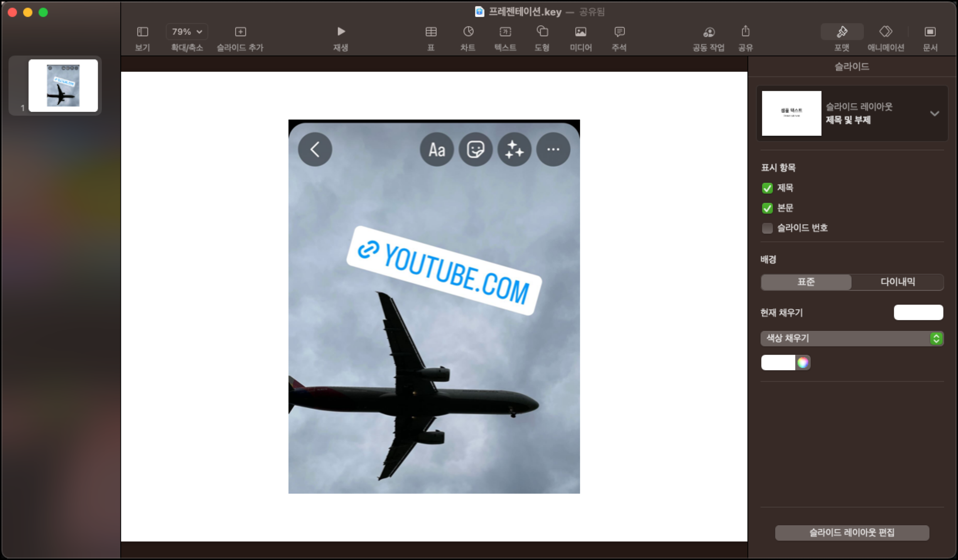The height and width of the screenshot is (560, 958).
Task: Click the white fill color well
Action: point(778,363)
